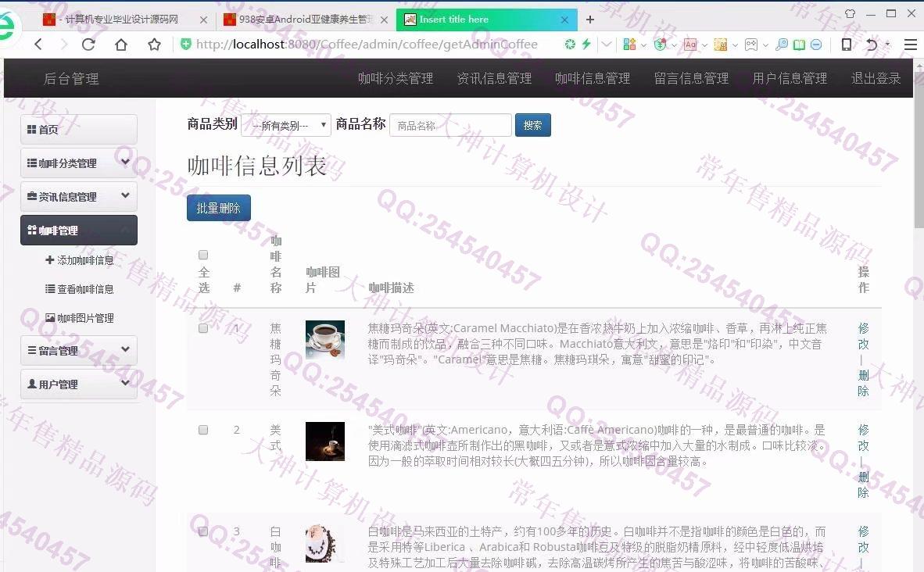Click the 搜索 search button

[x=532, y=125]
